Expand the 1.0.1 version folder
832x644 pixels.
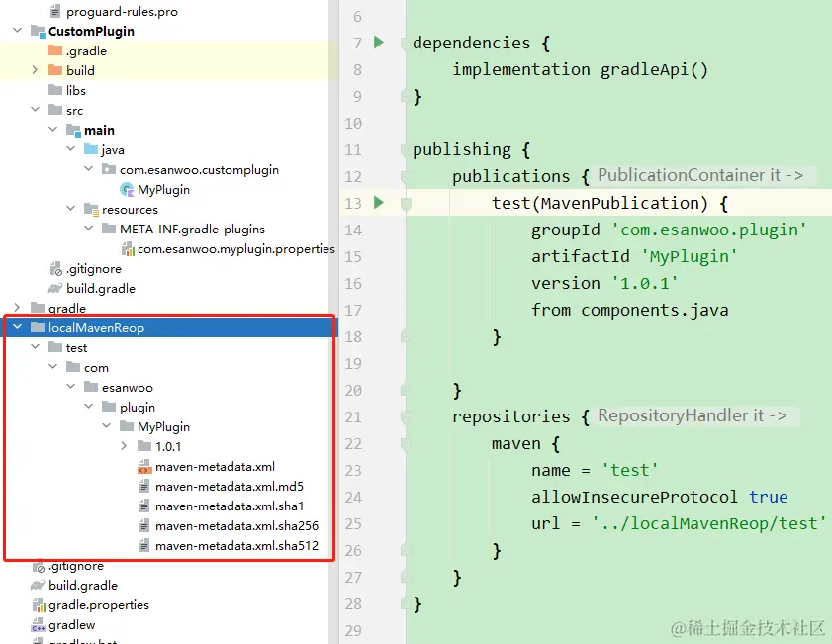point(124,445)
